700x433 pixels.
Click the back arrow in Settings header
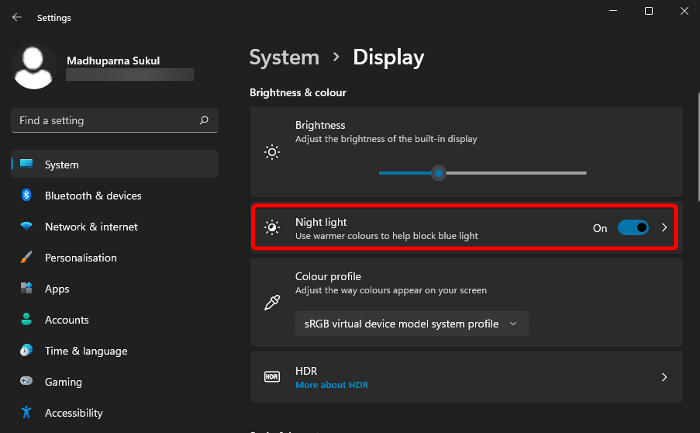point(17,17)
